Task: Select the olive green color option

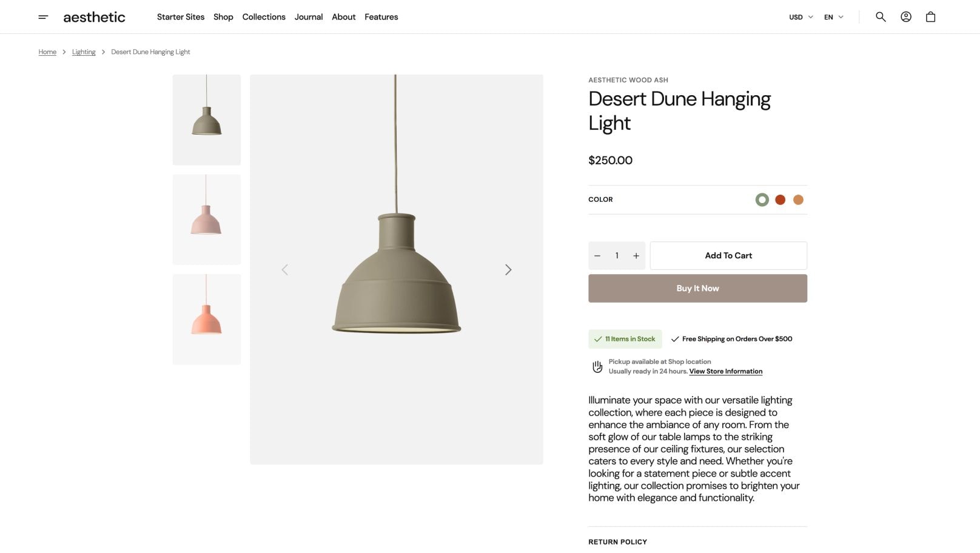Action: click(762, 199)
